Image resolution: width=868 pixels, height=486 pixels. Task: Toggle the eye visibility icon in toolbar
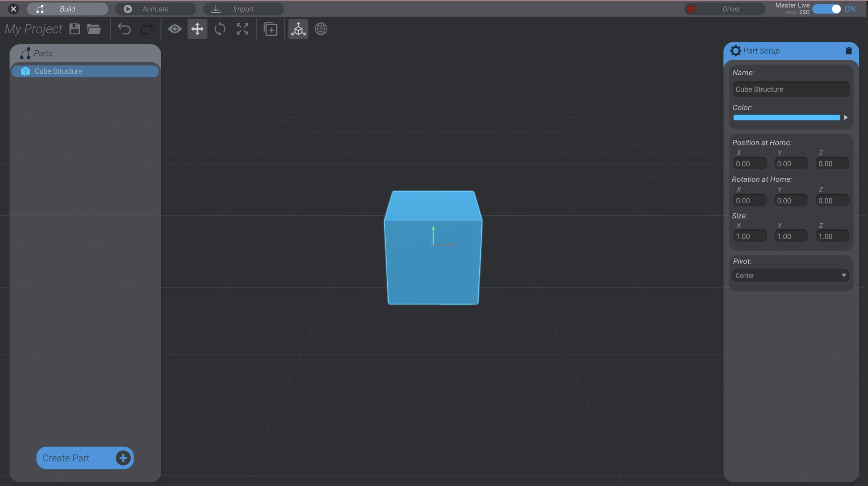(x=175, y=29)
